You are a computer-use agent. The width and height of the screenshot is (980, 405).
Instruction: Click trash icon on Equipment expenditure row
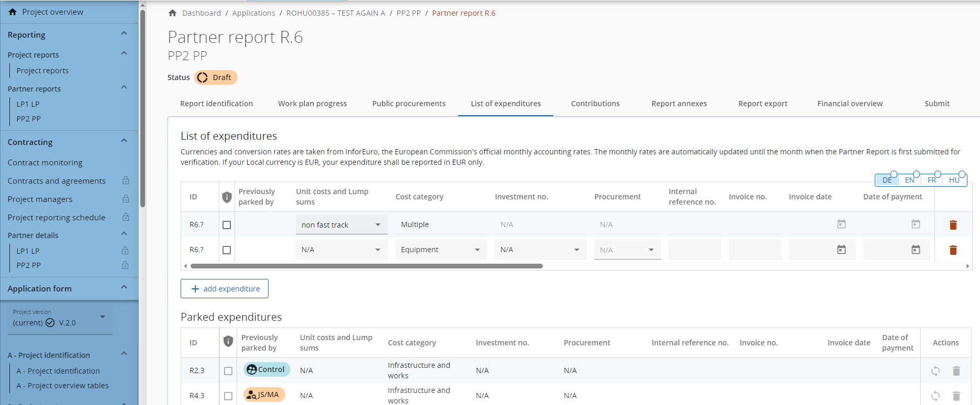[x=953, y=250]
